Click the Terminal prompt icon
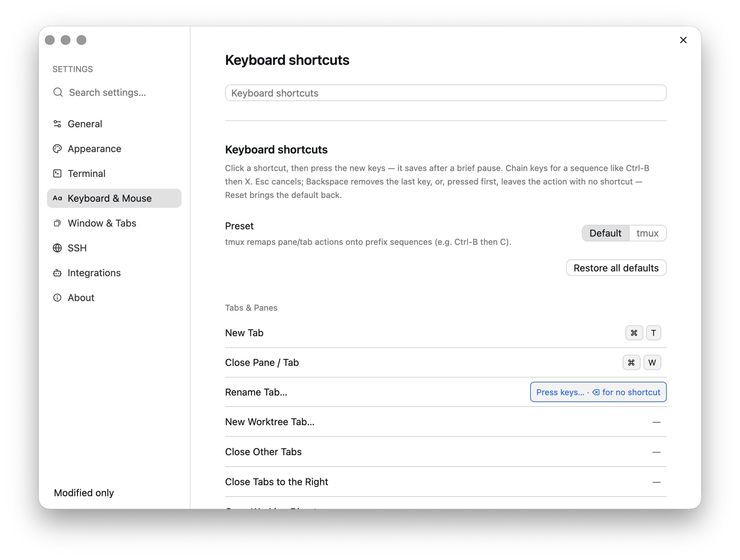This screenshot has height=560, width=740. [x=57, y=173]
